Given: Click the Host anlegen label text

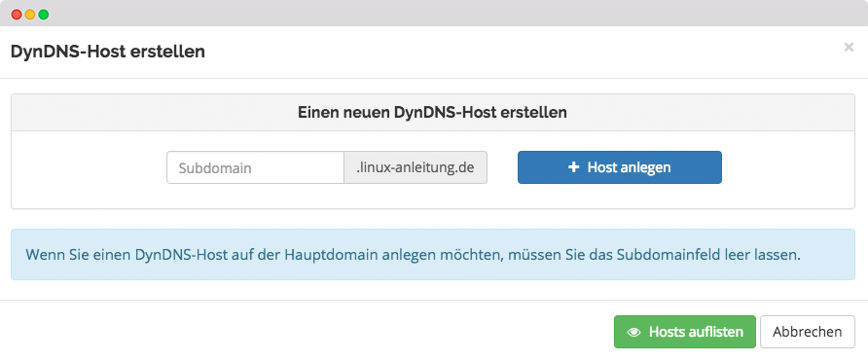Looking at the screenshot, I should click(x=630, y=167).
